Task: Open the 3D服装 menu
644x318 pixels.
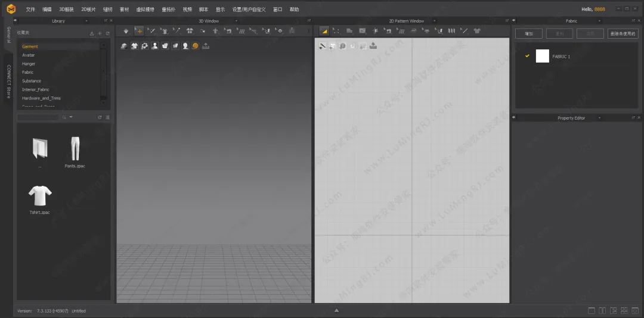Action: click(x=66, y=10)
